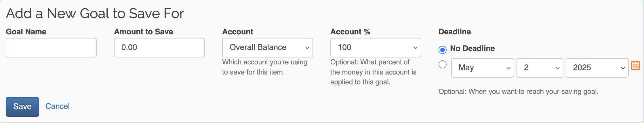The width and height of the screenshot is (644, 123).
Task: Click the No Deadline label text
Action: click(472, 49)
